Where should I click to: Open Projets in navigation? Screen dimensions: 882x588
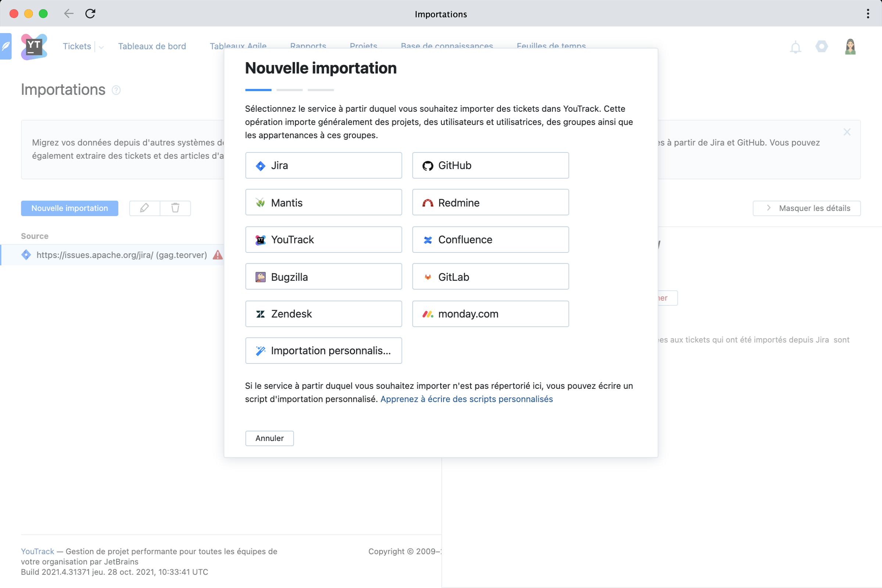(x=363, y=46)
